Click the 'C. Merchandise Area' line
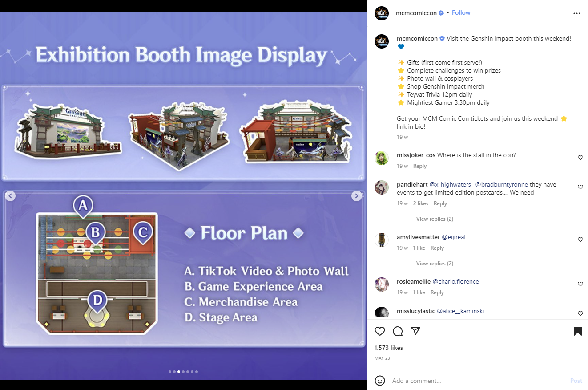The image size is (588, 390). (241, 302)
